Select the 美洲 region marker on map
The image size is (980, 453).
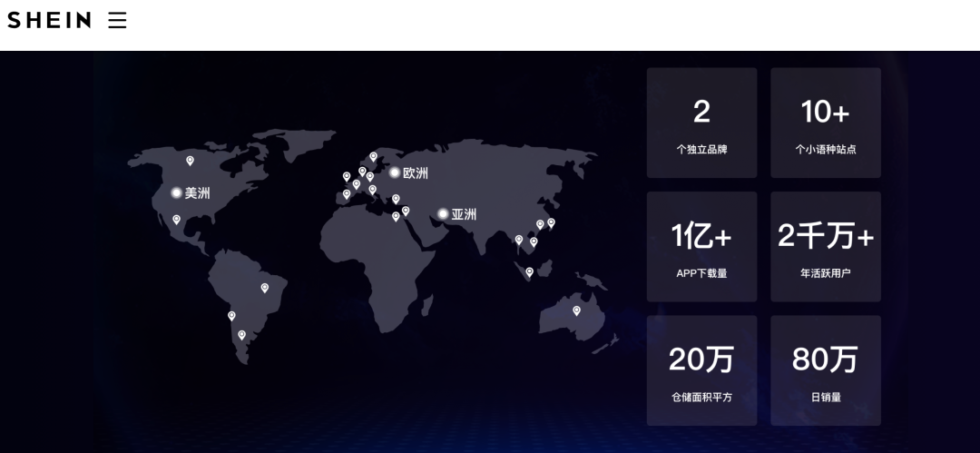177,192
